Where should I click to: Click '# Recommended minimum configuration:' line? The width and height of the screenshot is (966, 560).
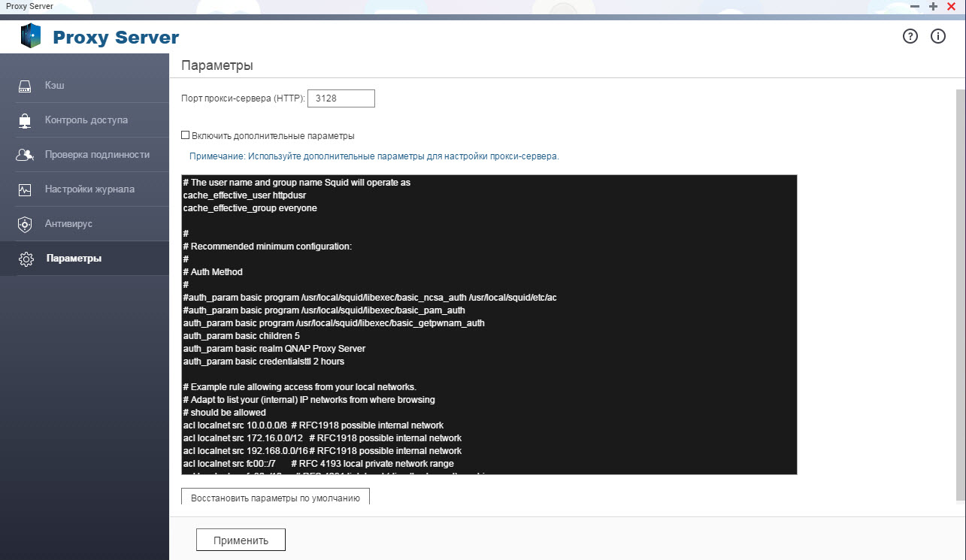tap(267, 247)
